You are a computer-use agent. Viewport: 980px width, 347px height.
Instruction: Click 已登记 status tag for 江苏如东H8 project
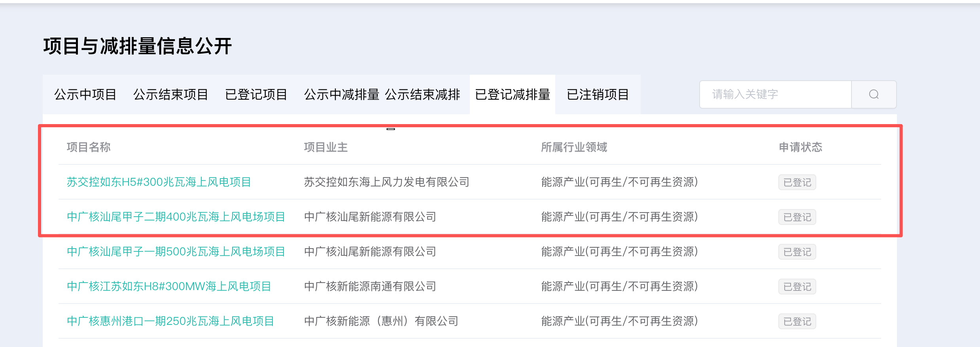[x=797, y=287]
